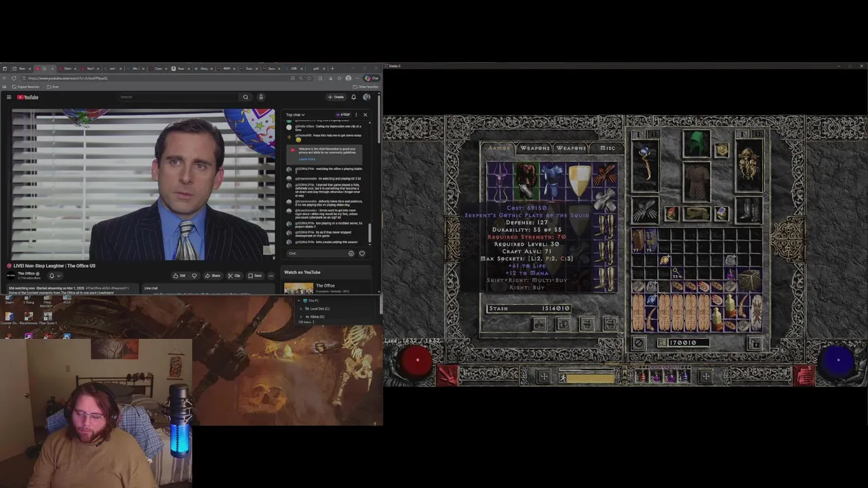Image resolution: width=868 pixels, height=488 pixels.
Task: Select the brown leather gloves vendor item
Action: (x=604, y=175)
